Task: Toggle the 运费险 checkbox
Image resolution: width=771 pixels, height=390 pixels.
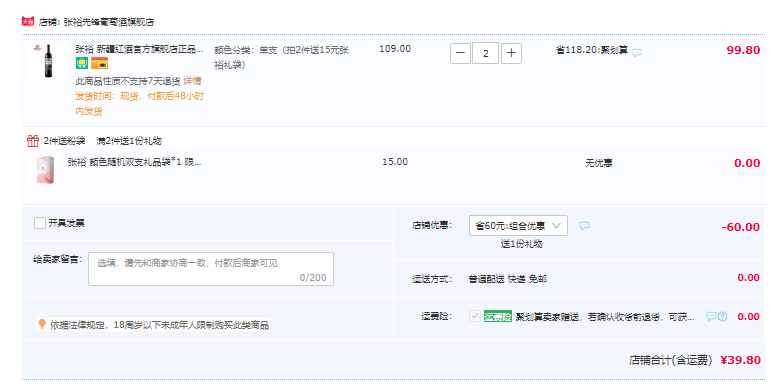Action: tap(474, 316)
